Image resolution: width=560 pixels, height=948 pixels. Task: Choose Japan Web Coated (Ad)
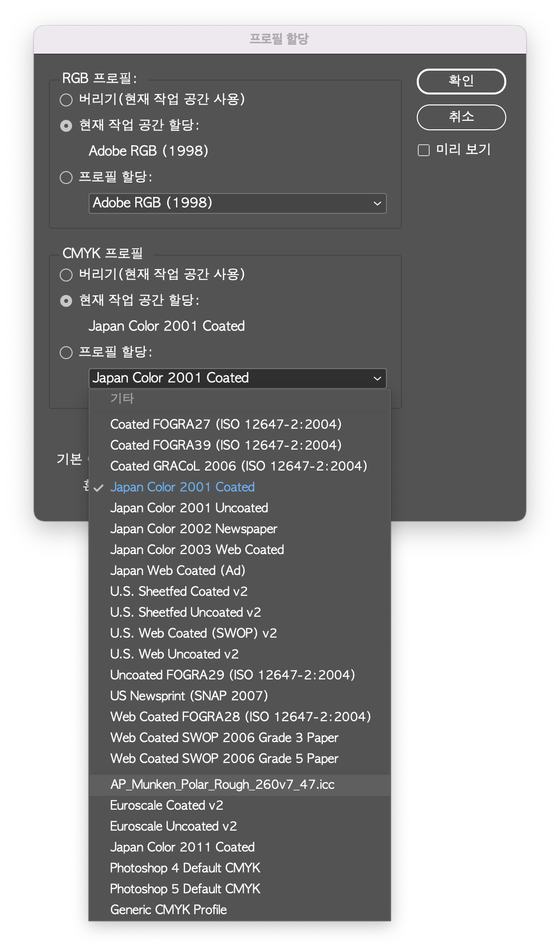240,570
